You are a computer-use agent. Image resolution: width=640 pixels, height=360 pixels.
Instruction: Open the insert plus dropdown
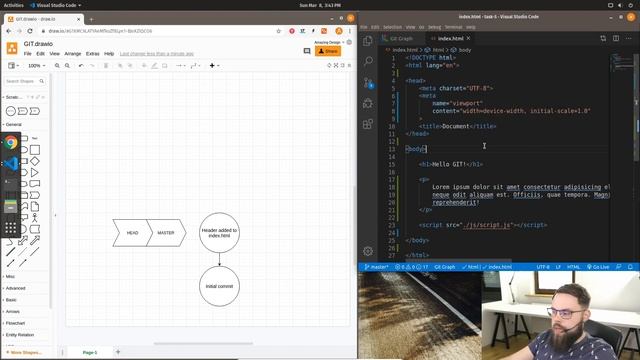(x=214, y=66)
